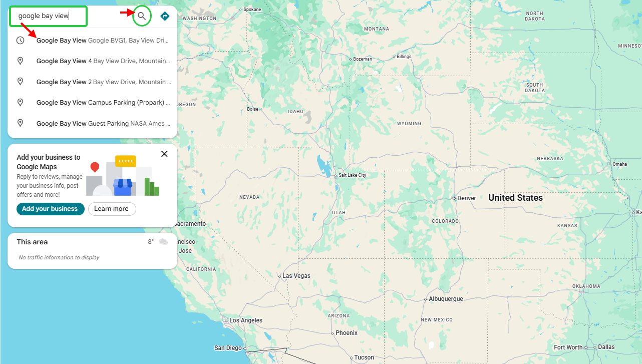Open the Directions icon beside the search bar
This screenshot has width=642, height=364.
pyautogui.click(x=165, y=16)
